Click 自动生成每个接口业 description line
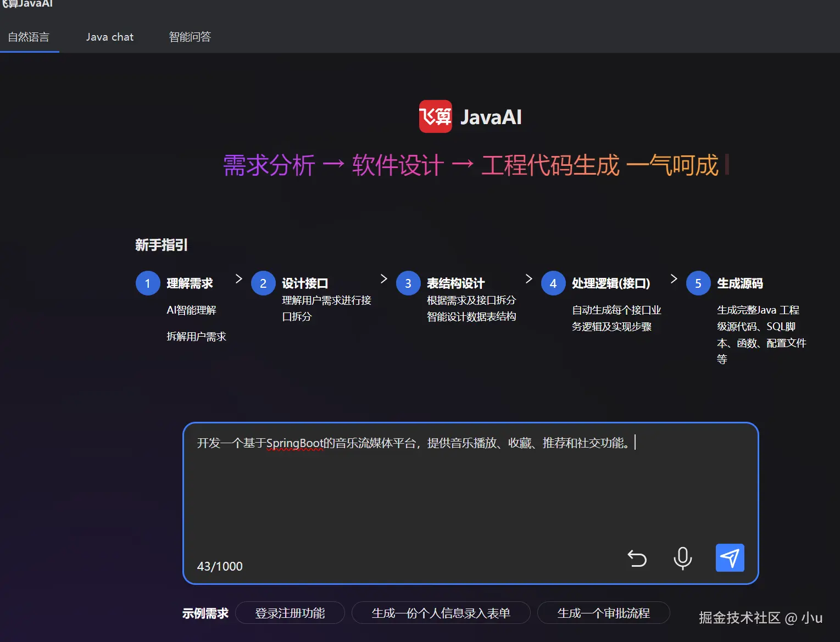The height and width of the screenshot is (642, 840). coord(616,310)
